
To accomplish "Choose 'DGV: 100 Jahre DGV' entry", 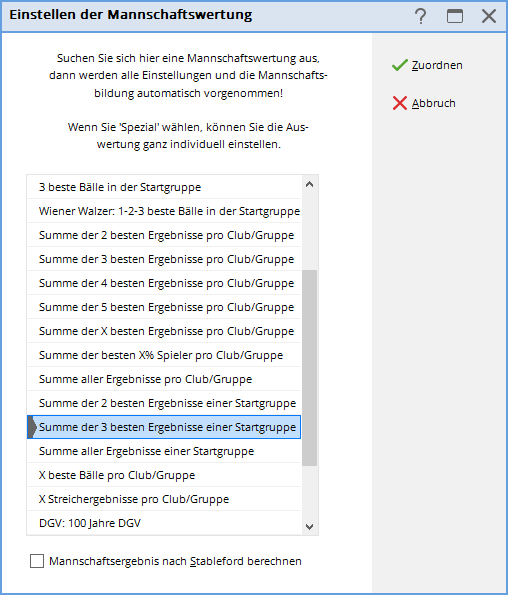I will 164,523.
